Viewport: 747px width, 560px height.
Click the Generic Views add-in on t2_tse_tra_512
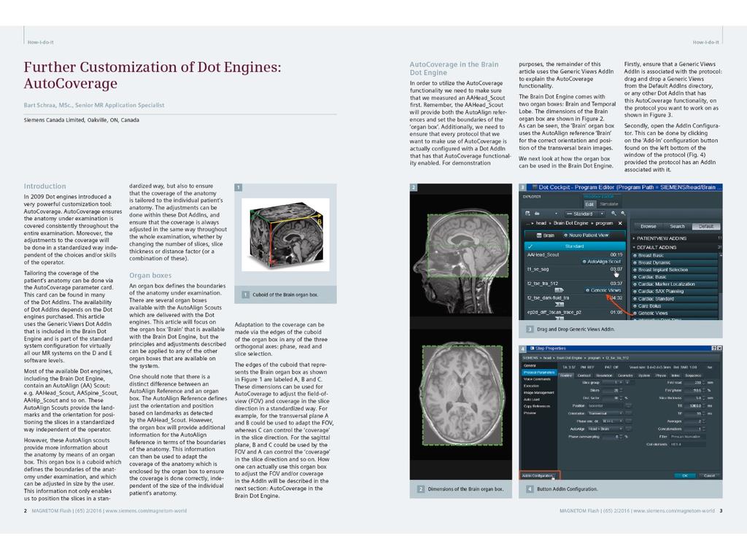pos(604,290)
